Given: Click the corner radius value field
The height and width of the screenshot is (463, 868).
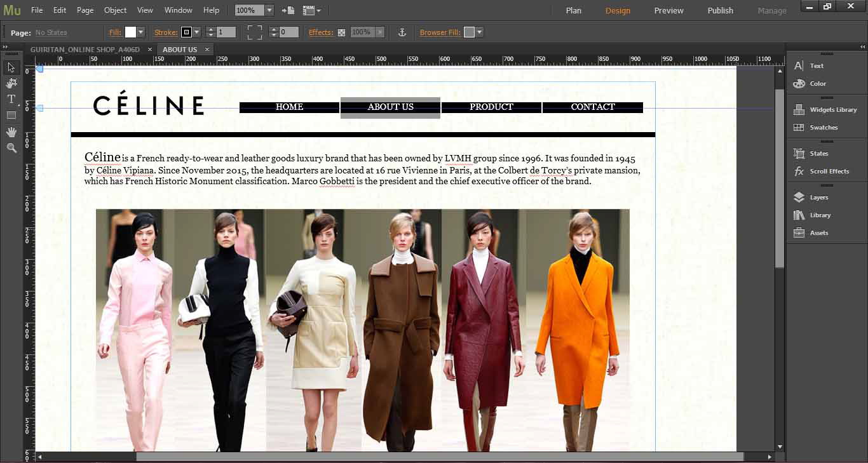Looking at the screenshot, I should click(x=289, y=32).
